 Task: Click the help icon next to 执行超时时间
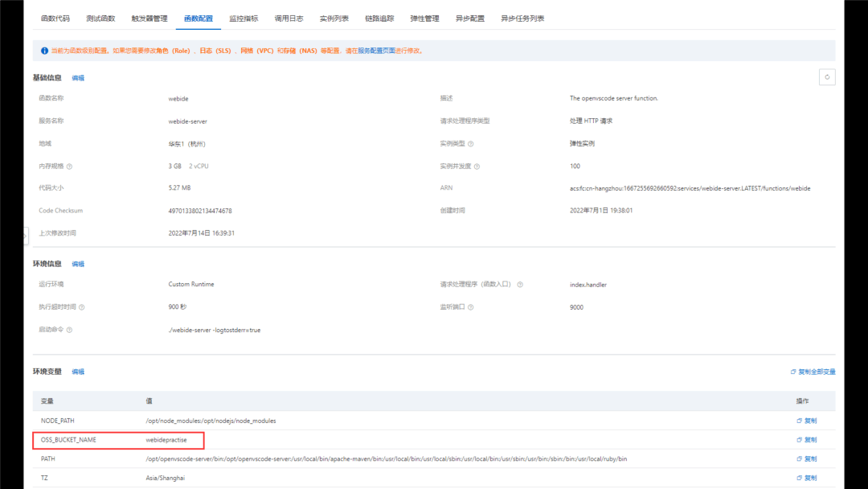click(x=81, y=306)
